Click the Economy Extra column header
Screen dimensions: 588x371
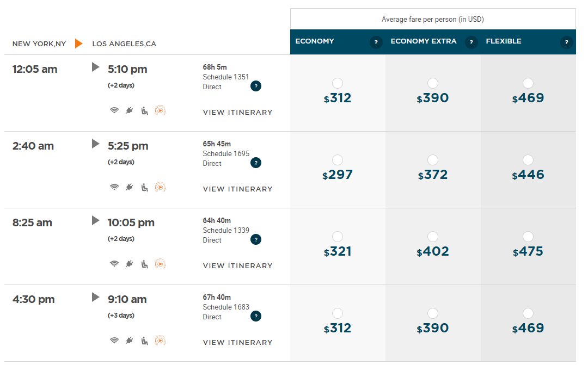(424, 41)
